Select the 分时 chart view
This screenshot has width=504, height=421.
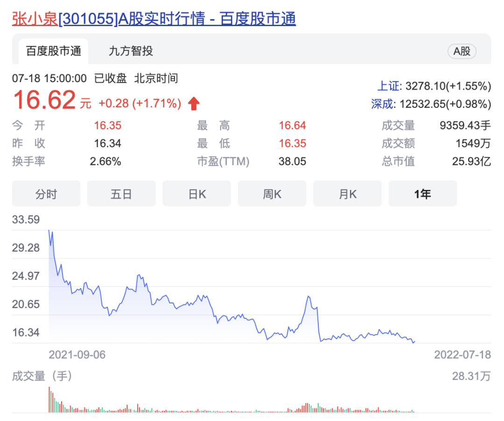pos(46,194)
